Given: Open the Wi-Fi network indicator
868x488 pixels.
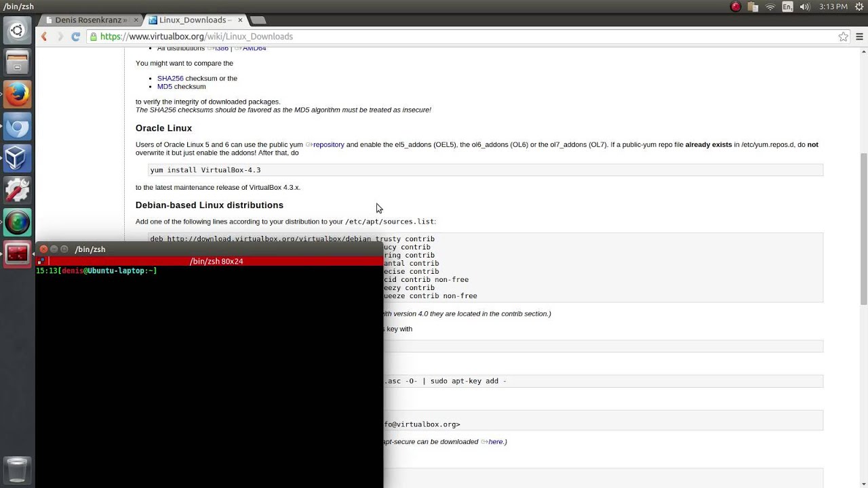Looking at the screenshot, I should coord(770,7).
